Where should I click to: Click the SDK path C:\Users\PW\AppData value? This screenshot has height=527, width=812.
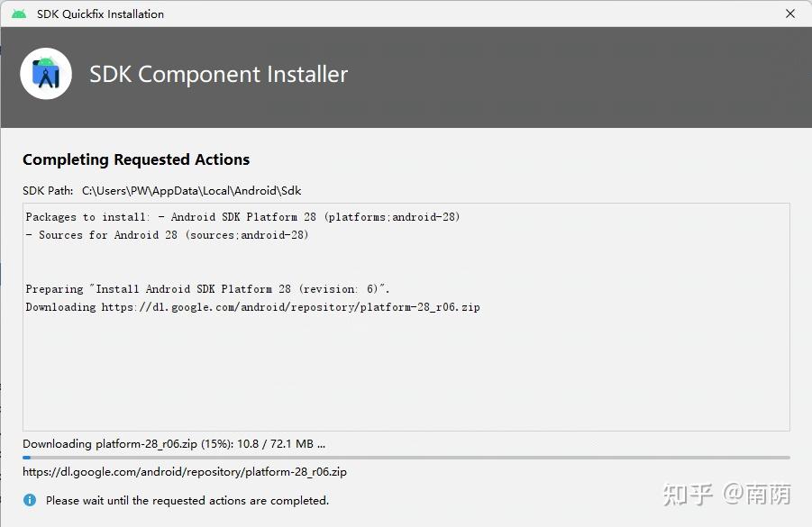point(191,191)
